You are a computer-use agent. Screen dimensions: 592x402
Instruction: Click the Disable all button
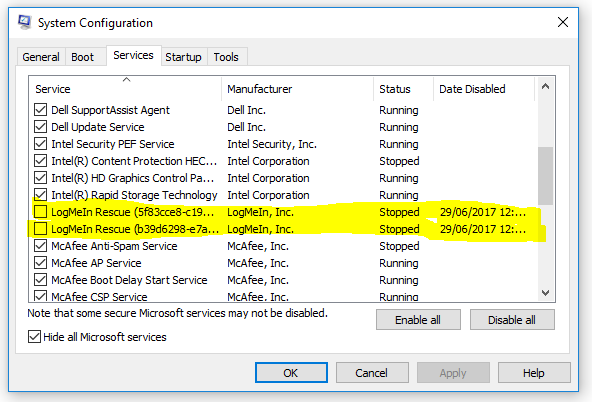coord(512,320)
